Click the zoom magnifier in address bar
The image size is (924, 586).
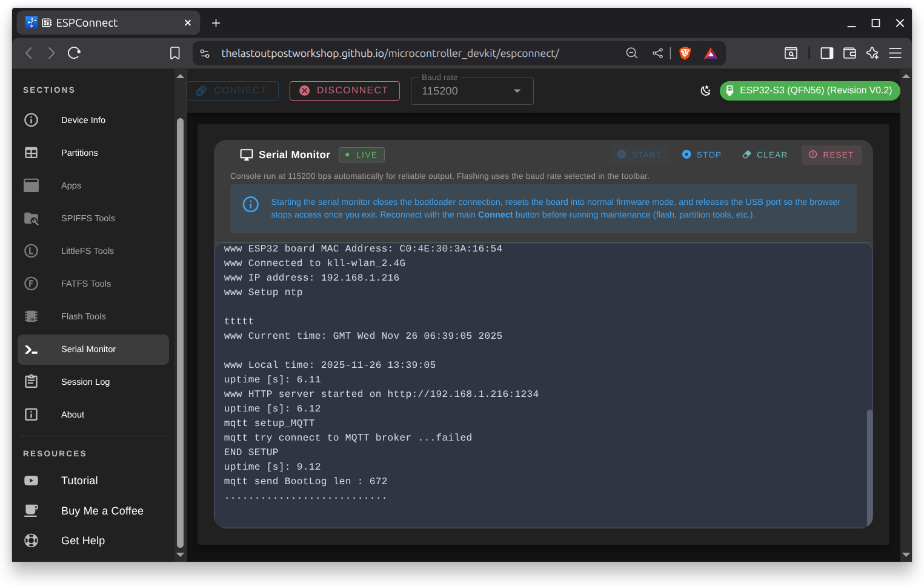[631, 53]
